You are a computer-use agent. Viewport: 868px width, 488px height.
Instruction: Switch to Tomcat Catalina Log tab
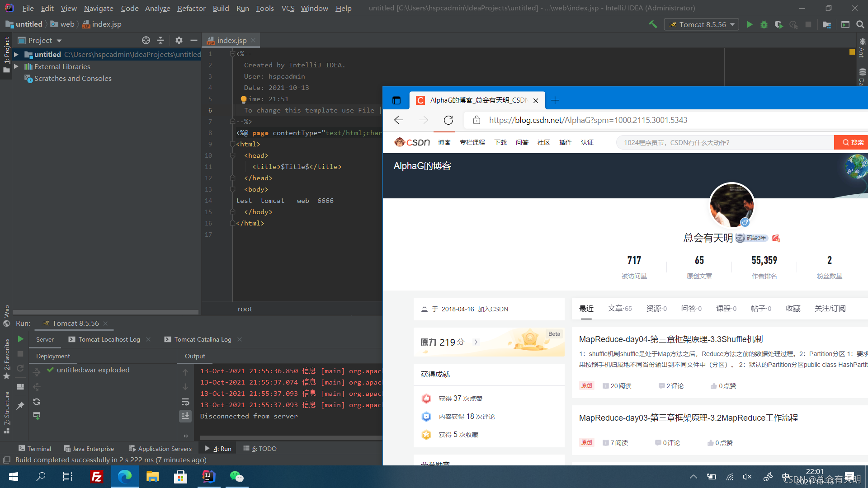(202, 339)
